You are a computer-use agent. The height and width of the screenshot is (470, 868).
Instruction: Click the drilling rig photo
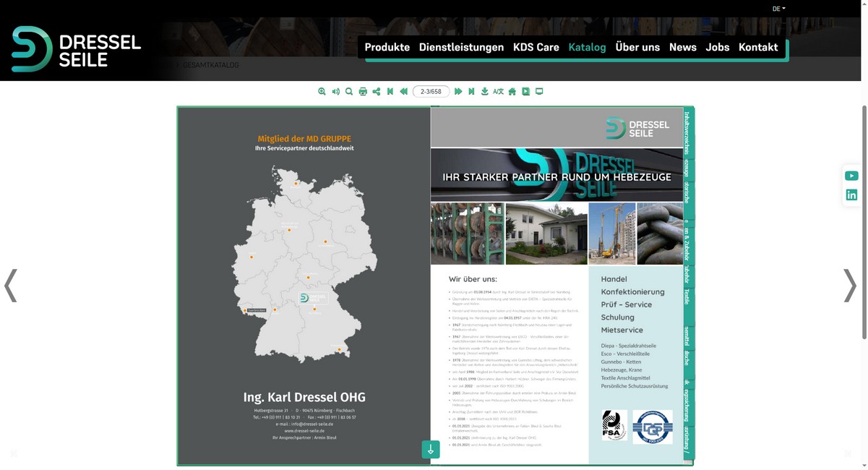pyautogui.click(x=612, y=234)
